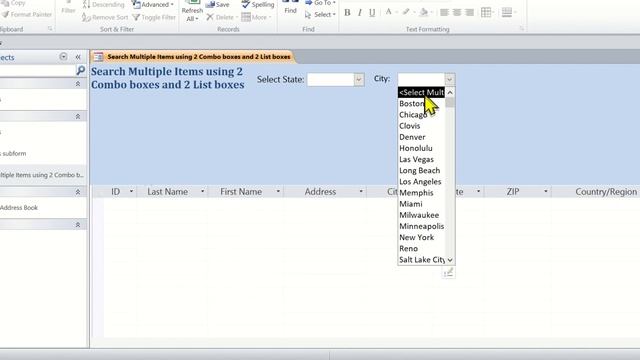
Task: Save the current record
Action: pos(218,4)
